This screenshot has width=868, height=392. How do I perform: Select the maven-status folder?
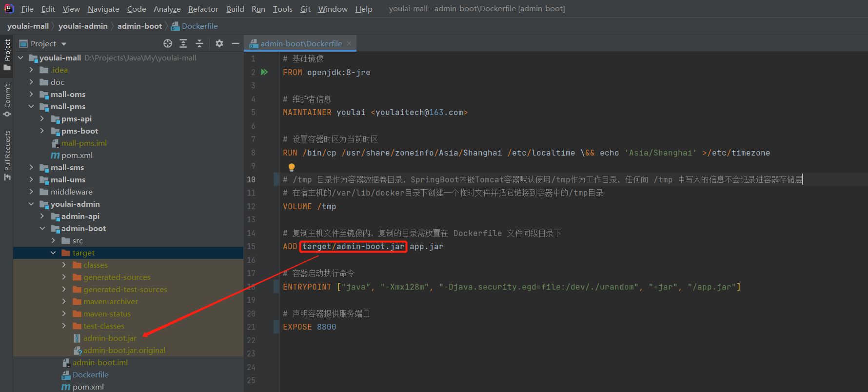[x=107, y=314]
